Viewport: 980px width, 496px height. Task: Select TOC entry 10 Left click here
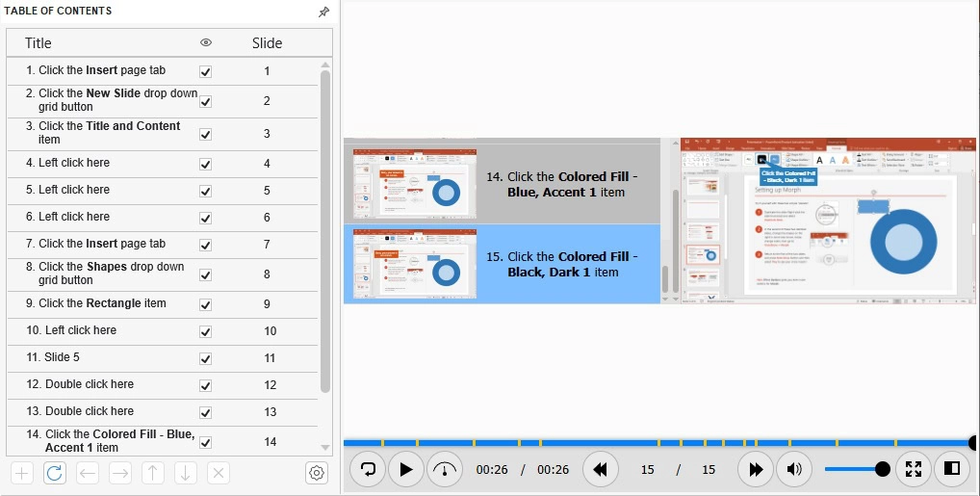163,330
